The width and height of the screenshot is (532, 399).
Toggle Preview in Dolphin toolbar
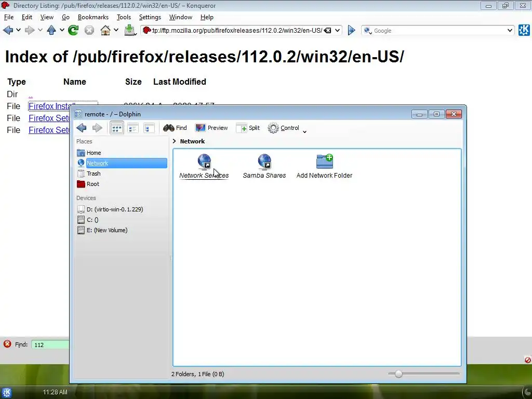(211, 128)
